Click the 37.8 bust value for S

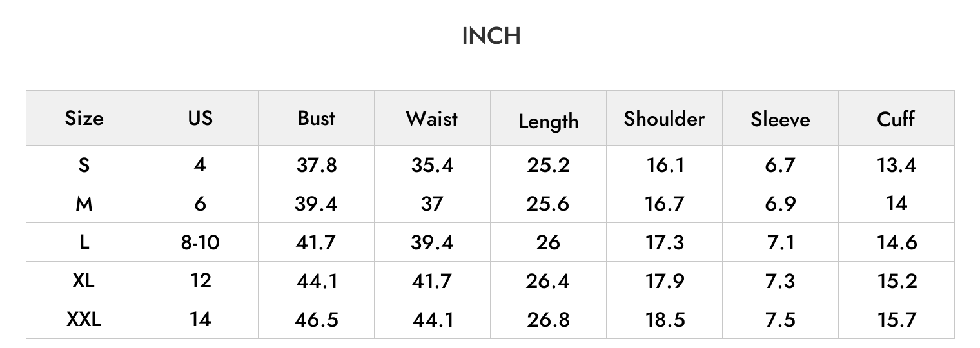click(x=316, y=165)
